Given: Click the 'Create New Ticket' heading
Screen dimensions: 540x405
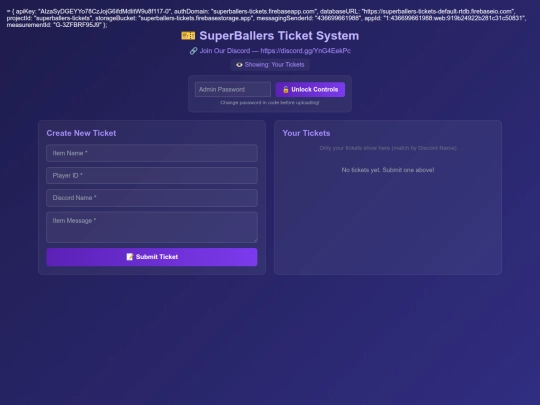Looking at the screenshot, I should click(x=81, y=133).
